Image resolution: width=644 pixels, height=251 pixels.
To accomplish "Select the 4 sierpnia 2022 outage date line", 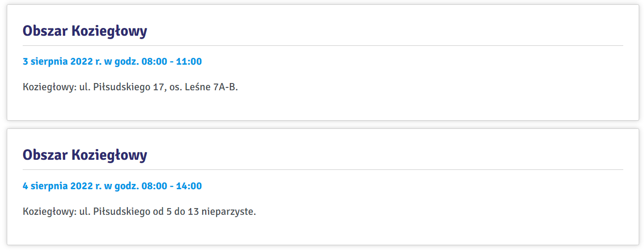I will pos(112,186).
